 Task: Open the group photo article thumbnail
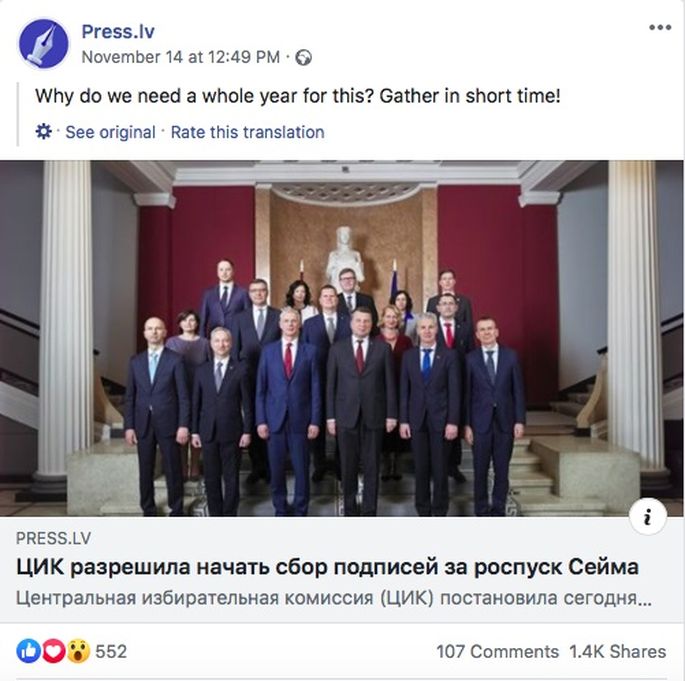pyautogui.click(x=342, y=339)
